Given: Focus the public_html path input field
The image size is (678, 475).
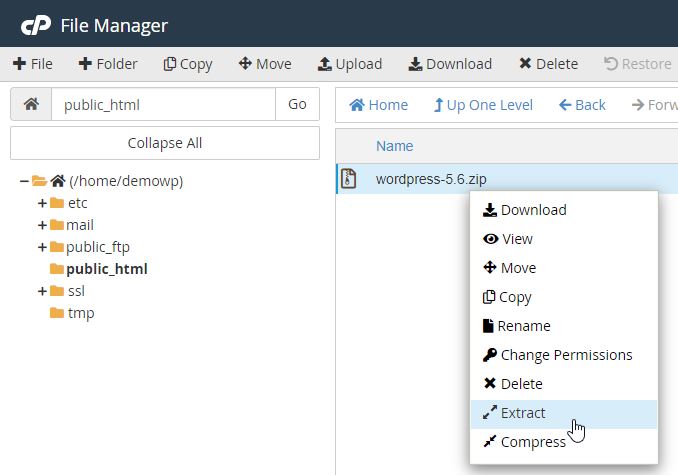Looking at the screenshot, I should [x=163, y=104].
